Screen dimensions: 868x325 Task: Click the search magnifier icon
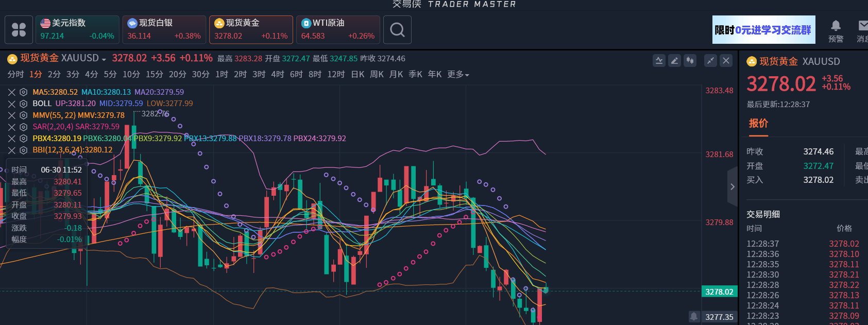pyautogui.click(x=397, y=30)
